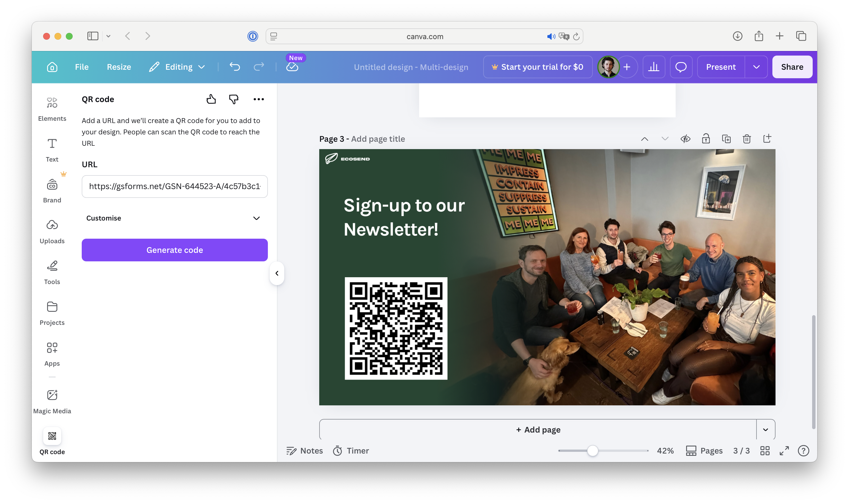Image resolution: width=849 pixels, height=504 pixels.
Task: Lock page 3
Action: (706, 139)
